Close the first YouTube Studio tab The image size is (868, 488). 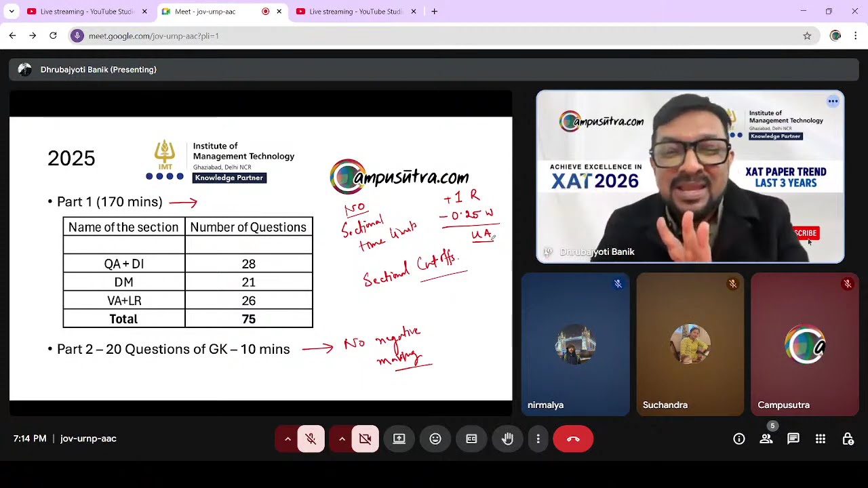144,12
